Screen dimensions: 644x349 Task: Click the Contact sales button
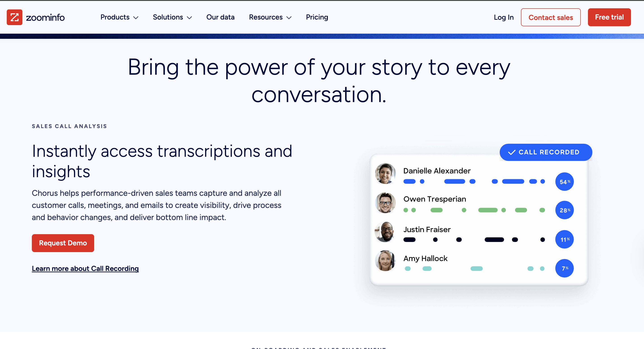coord(551,17)
